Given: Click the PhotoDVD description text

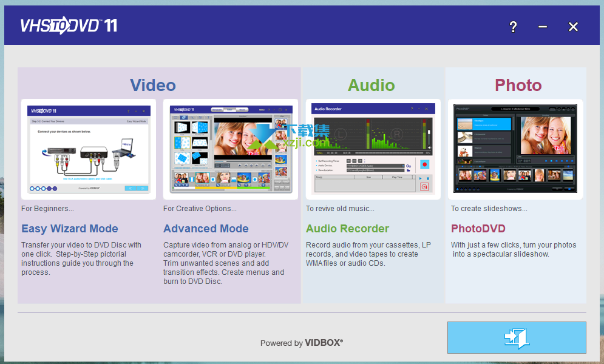Looking at the screenshot, I should [x=514, y=249].
